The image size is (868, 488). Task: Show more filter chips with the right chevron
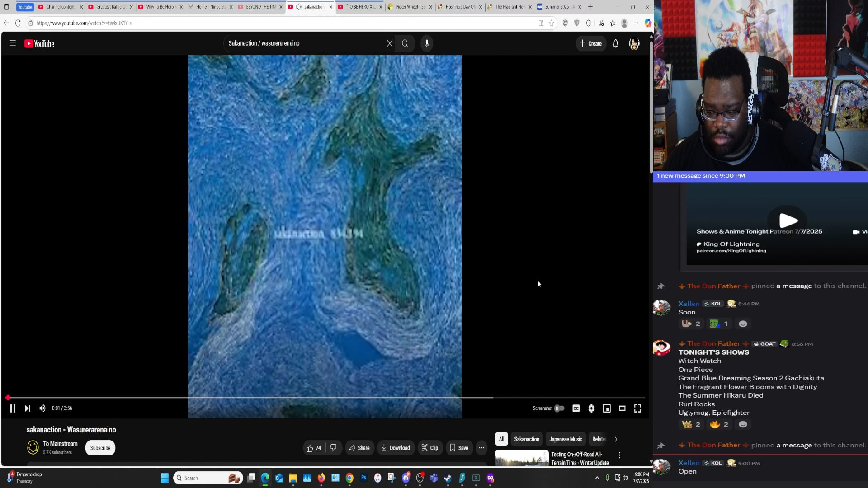(616, 439)
